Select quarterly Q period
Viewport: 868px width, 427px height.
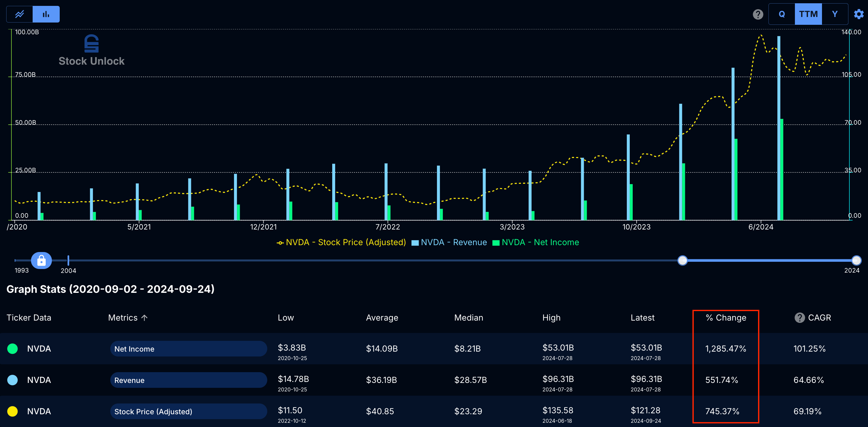(x=782, y=14)
